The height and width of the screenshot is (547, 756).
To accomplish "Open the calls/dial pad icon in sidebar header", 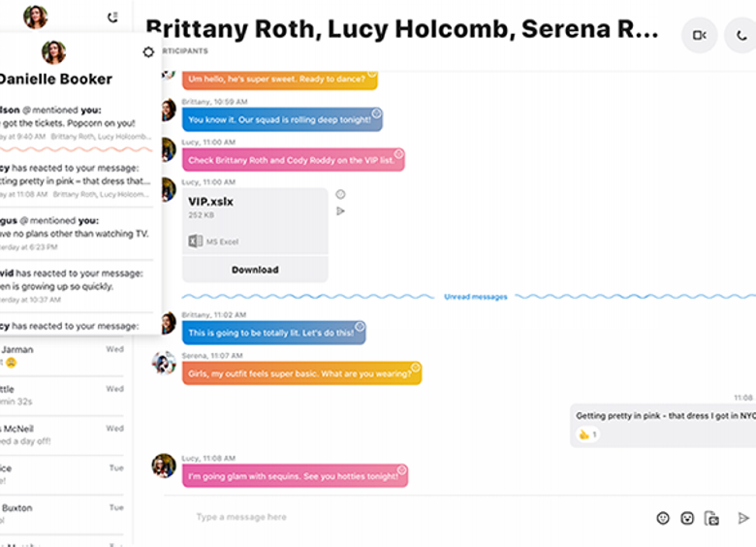I will pos(113,16).
